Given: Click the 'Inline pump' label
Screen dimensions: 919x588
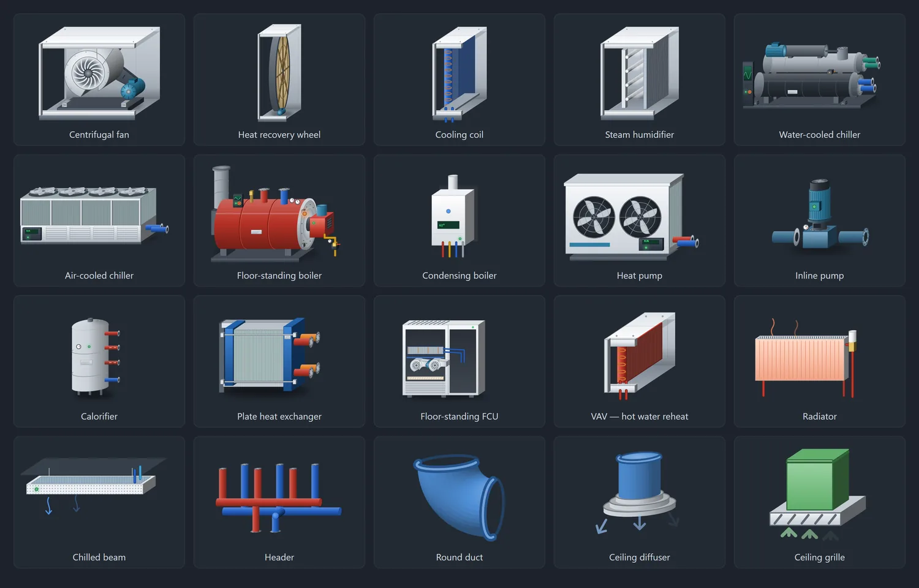Looking at the screenshot, I should pos(820,276).
